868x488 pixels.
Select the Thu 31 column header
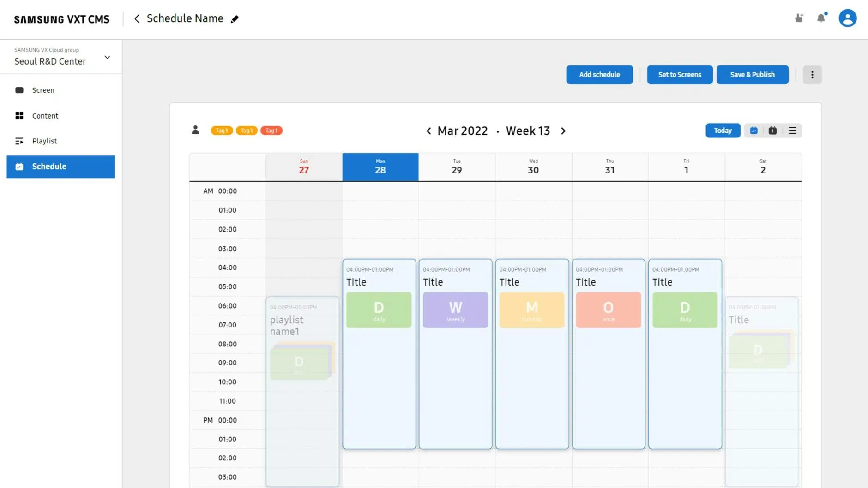[609, 167]
